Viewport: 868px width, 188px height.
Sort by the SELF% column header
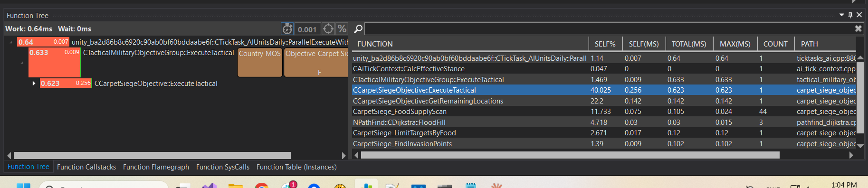pos(605,44)
